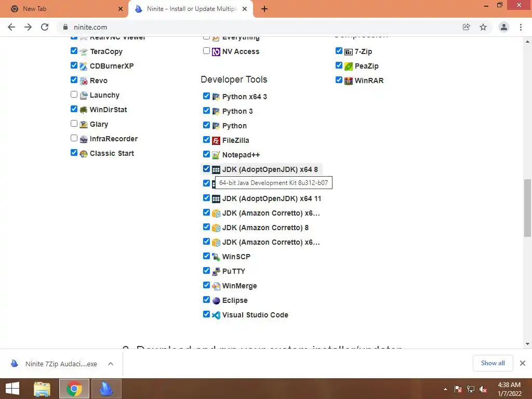
Task: Click the Amazon Corretto 8 box icon
Action: click(216, 228)
